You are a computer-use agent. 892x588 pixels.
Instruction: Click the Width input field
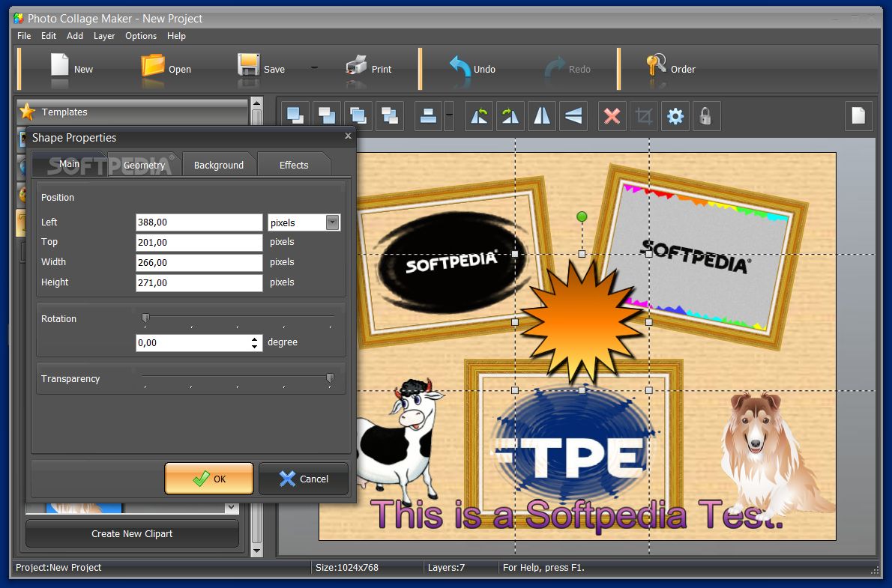(x=199, y=262)
